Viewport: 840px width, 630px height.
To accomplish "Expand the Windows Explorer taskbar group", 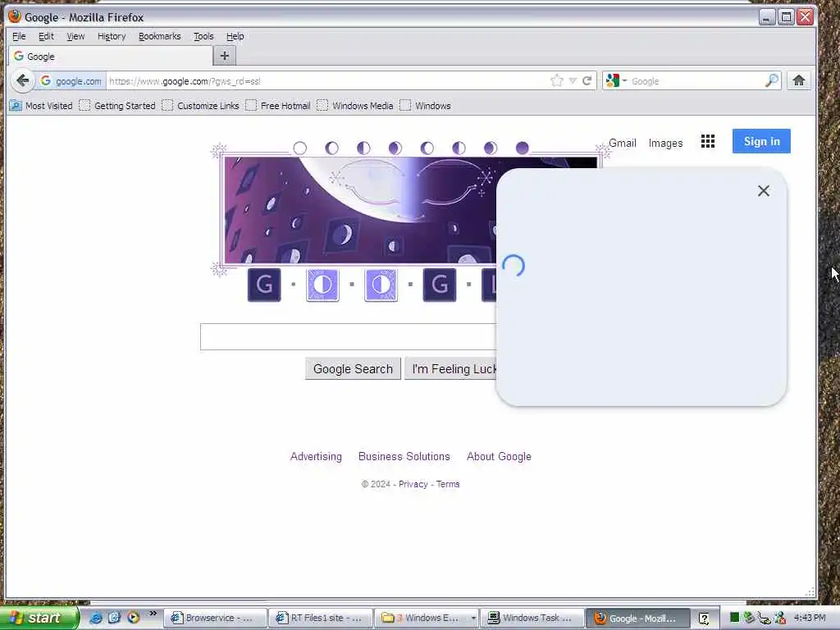I will tap(427, 618).
